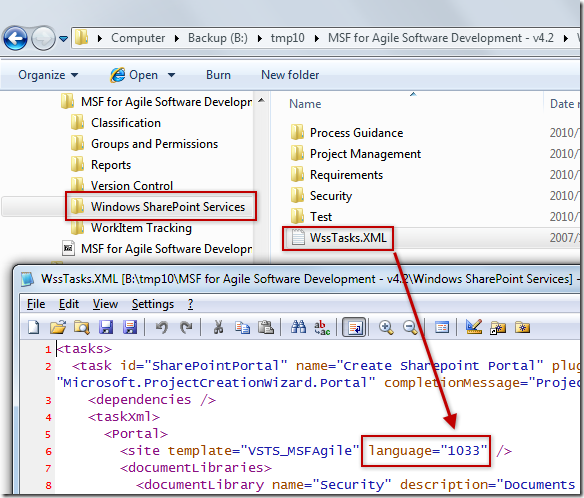Click the Burn button
Screen dimensions: 584x498
(218, 75)
